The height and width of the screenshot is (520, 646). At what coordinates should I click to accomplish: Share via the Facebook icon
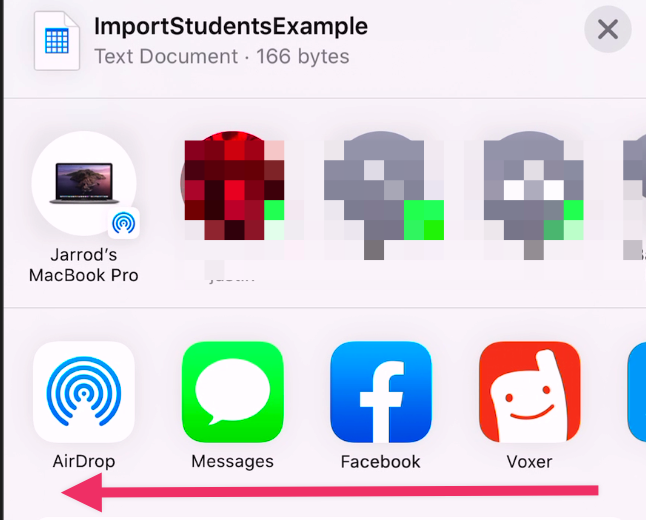(381, 392)
